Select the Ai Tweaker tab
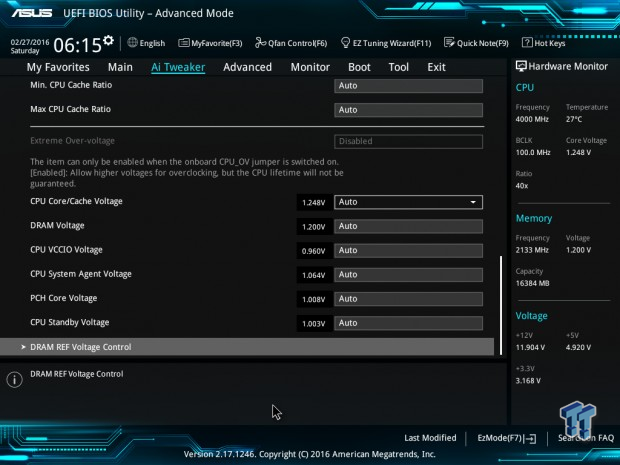The width and height of the screenshot is (620, 465). 178,67
